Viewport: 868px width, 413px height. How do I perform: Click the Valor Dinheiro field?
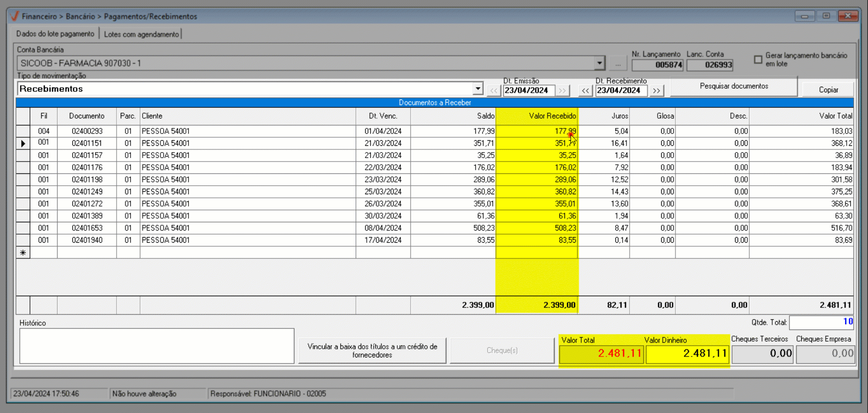(687, 353)
